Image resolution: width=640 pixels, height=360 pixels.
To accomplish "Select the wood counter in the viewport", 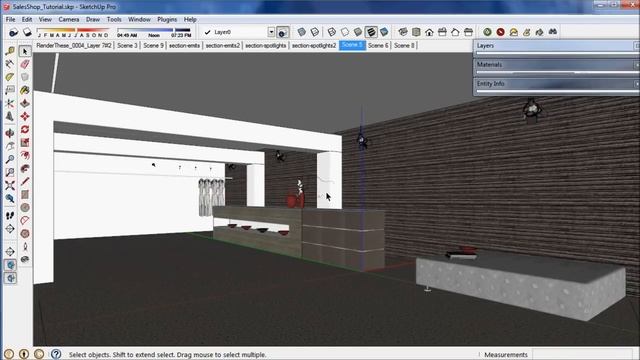I will 299,237.
